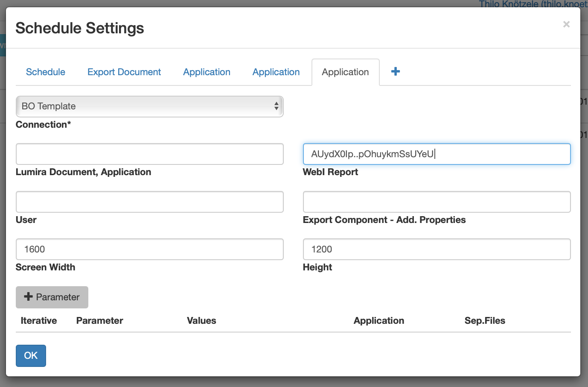The width and height of the screenshot is (588, 387).
Task: Open the middle Application tab
Action: click(x=276, y=72)
